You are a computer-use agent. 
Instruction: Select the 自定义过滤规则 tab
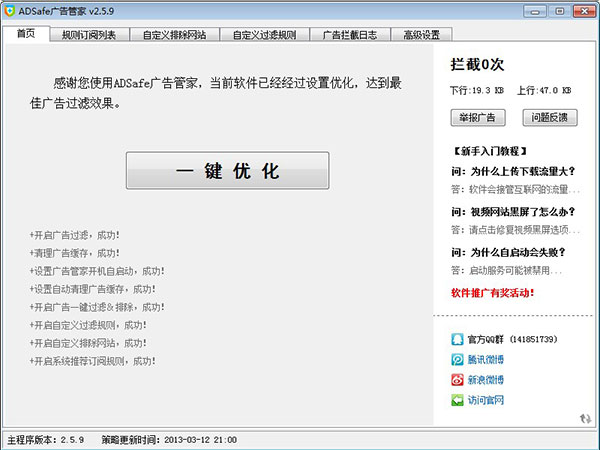click(264, 34)
